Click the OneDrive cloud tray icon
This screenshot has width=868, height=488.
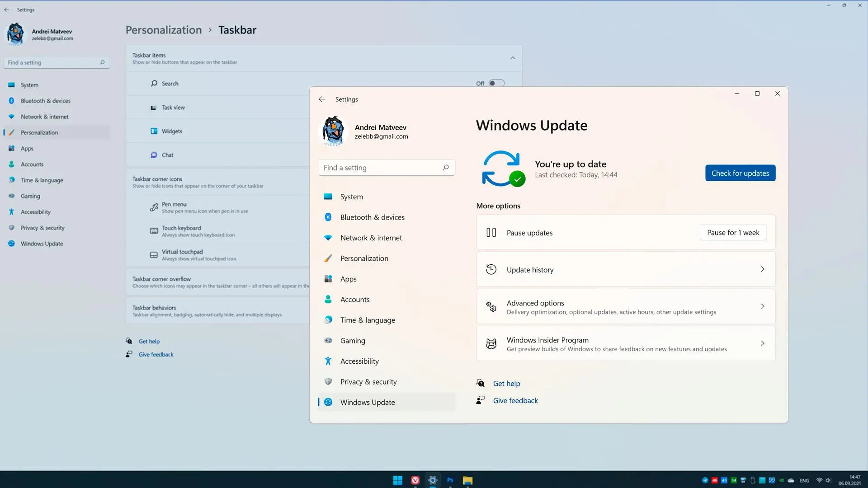(x=791, y=480)
